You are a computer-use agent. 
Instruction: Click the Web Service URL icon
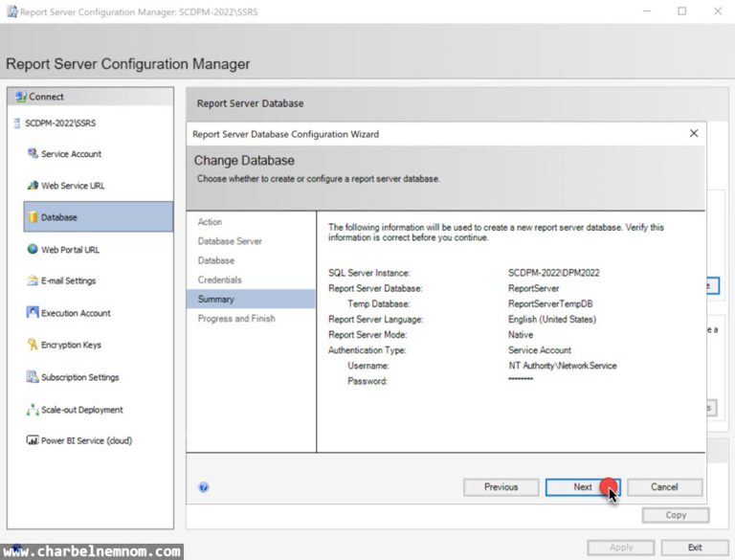(33, 186)
